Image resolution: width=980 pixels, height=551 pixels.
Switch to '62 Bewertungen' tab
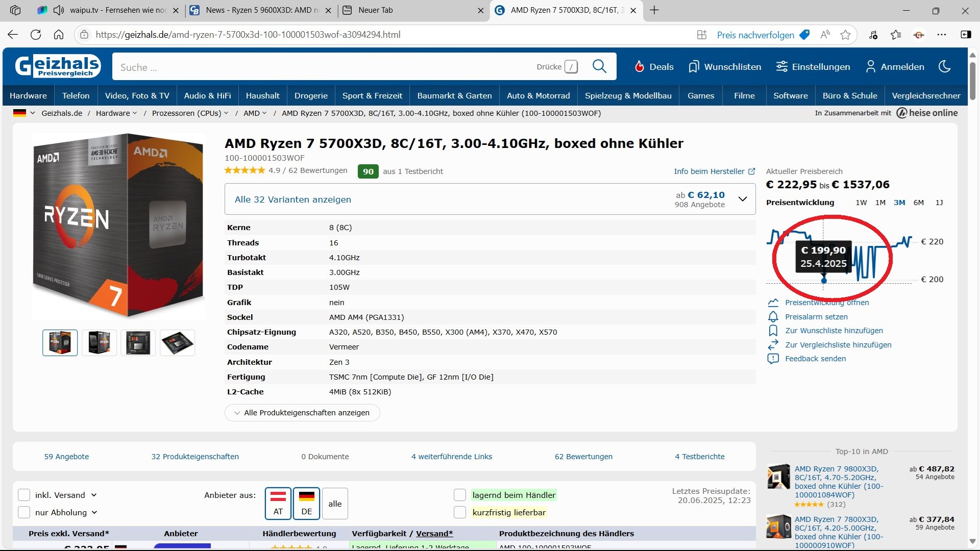(x=583, y=457)
